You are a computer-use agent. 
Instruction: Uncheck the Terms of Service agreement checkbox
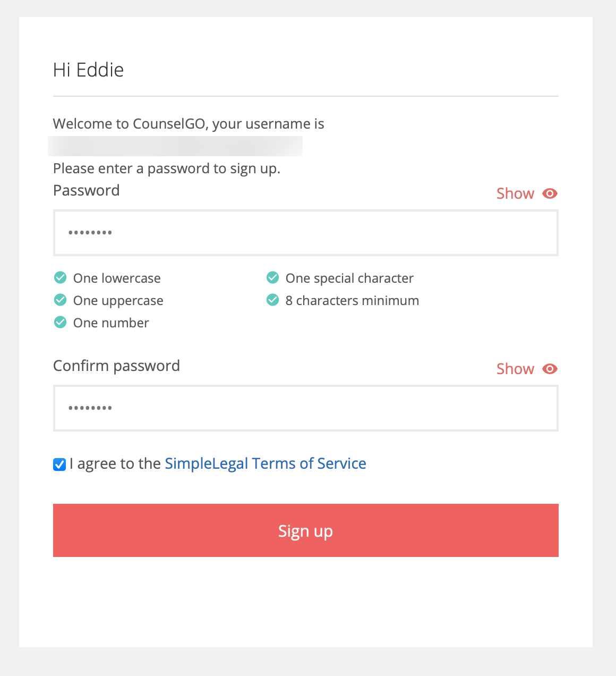tap(58, 464)
